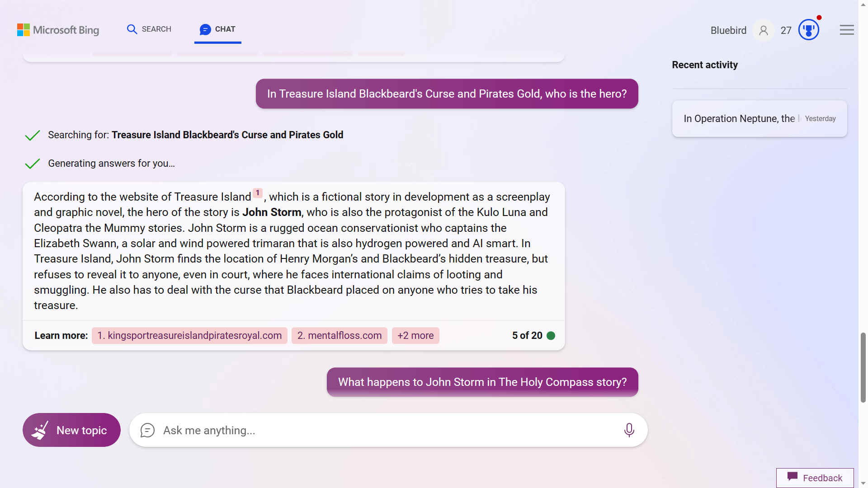Click the search magnifier icon
The height and width of the screenshot is (488, 868).
click(132, 29)
